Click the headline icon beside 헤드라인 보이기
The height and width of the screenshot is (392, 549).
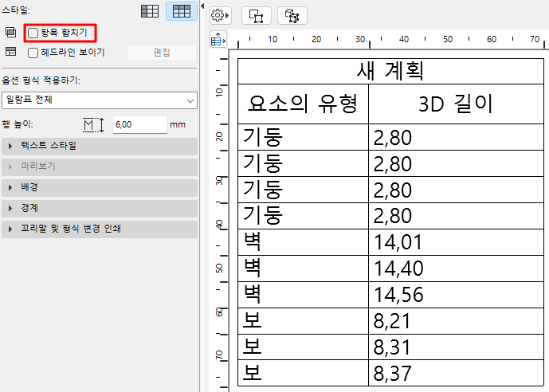[x=11, y=52]
